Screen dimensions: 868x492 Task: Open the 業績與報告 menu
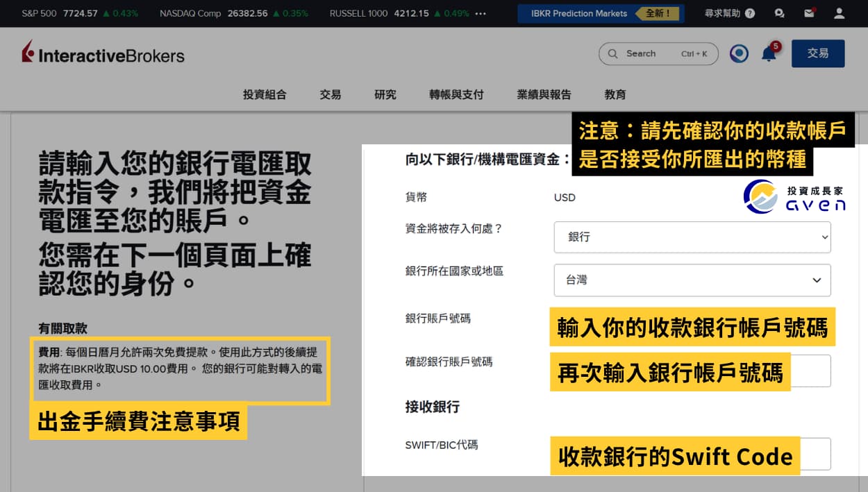(x=544, y=94)
